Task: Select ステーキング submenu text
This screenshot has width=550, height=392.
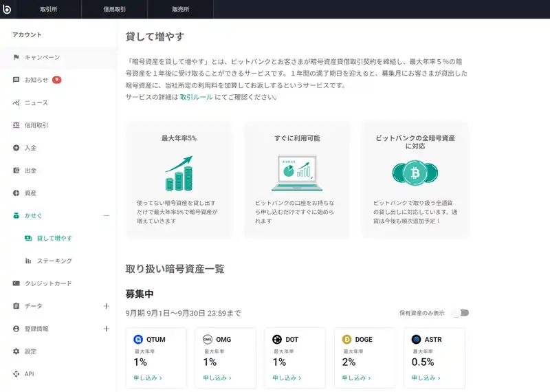Action: tap(55, 261)
